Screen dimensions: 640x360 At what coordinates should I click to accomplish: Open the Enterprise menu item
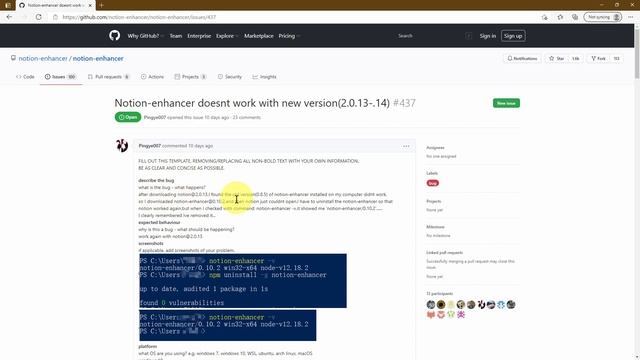199,36
